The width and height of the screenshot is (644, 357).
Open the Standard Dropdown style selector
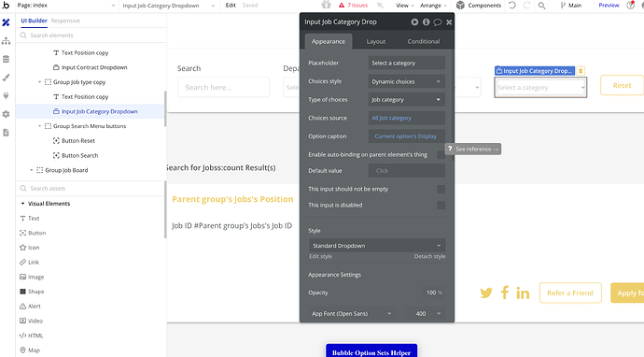377,246
